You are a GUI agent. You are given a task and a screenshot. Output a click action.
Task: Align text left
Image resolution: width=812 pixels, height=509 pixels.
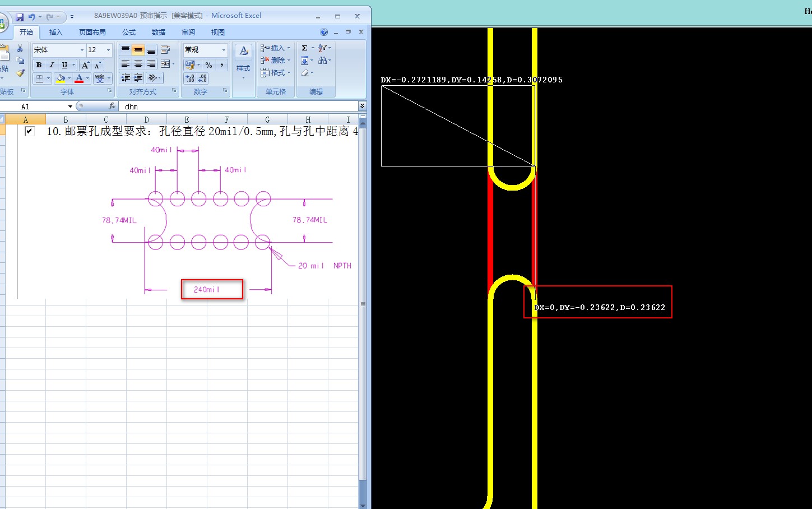tap(126, 64)
